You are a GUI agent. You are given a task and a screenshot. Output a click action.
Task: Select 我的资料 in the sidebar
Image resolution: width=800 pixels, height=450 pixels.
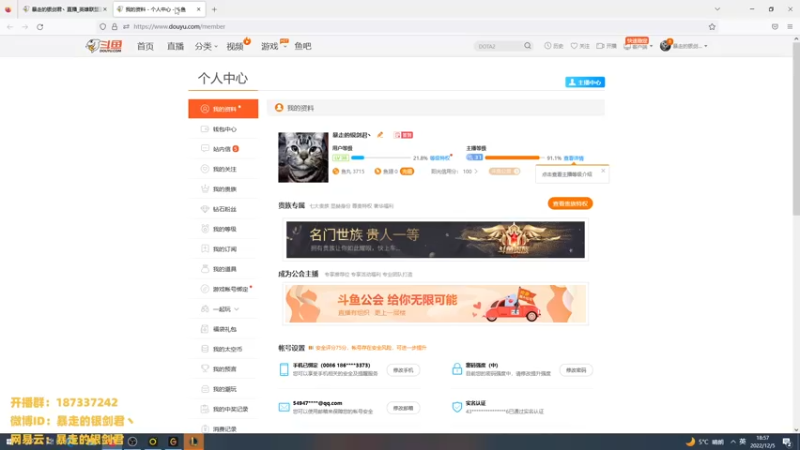pos(223,109)
